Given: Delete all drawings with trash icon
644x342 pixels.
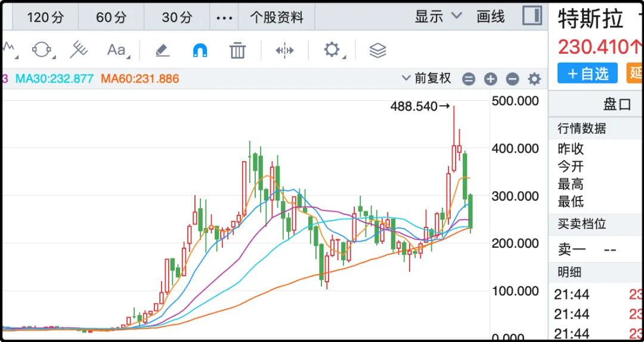Looking at the screenshot, I should (237, 50).
